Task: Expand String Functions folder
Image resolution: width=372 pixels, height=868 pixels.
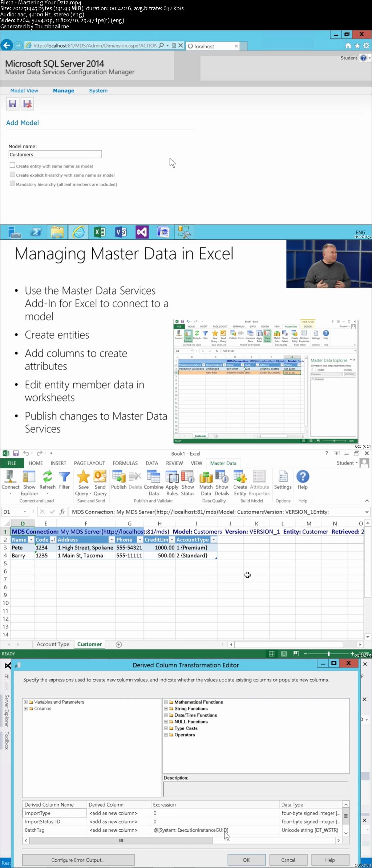Action: click(x=166, y=708)
